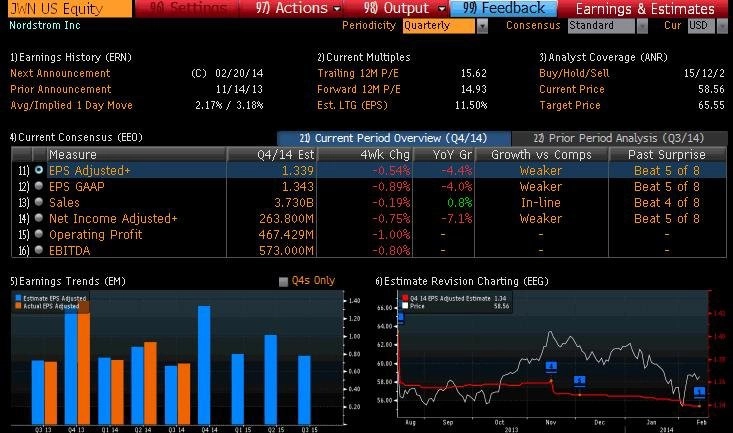Open Earnings Trends (EM) section
Image resolution: width=733 pixels, height=433 pixels.
click(x=68, y=281)
